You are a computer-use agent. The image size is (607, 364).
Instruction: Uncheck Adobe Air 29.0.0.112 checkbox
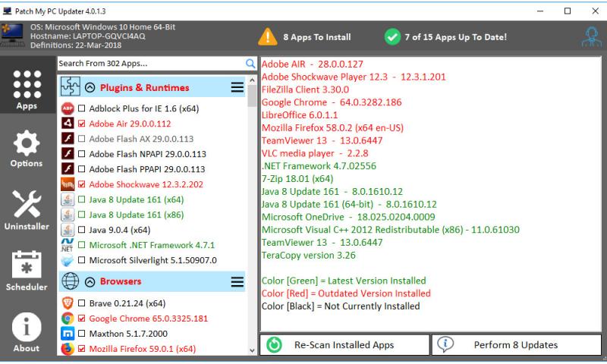point(82,124)
